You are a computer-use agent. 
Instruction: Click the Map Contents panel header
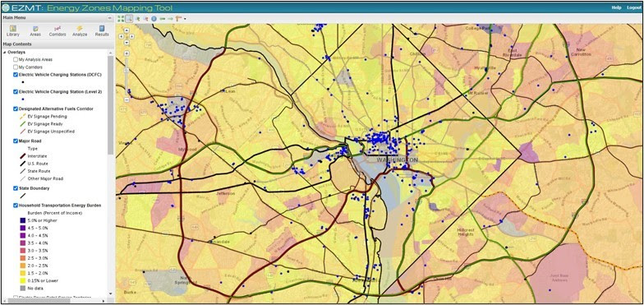(57, 44)
